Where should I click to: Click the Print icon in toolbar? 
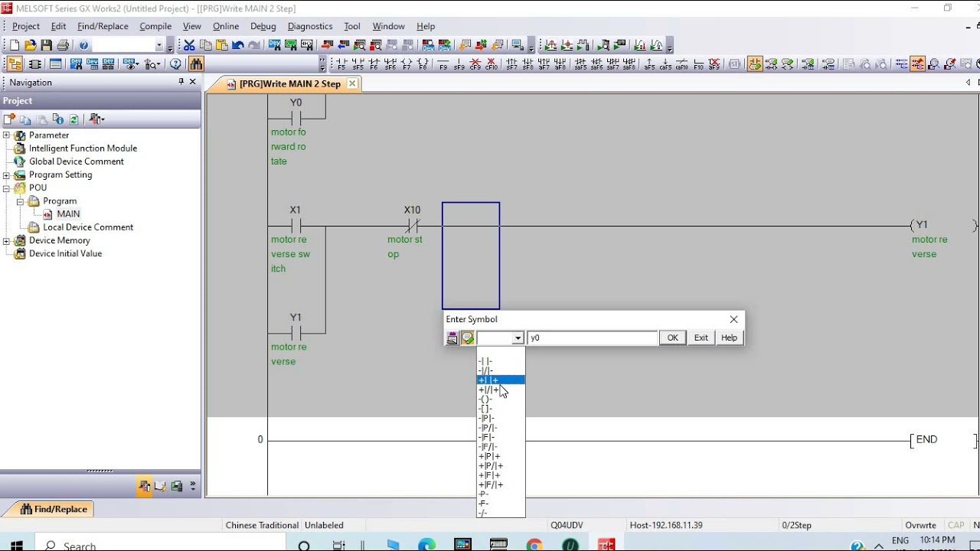(x=63, y=45)
